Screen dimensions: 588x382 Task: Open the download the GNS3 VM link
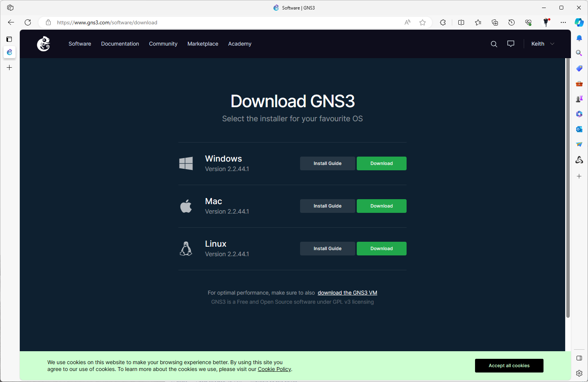[347, 292]
